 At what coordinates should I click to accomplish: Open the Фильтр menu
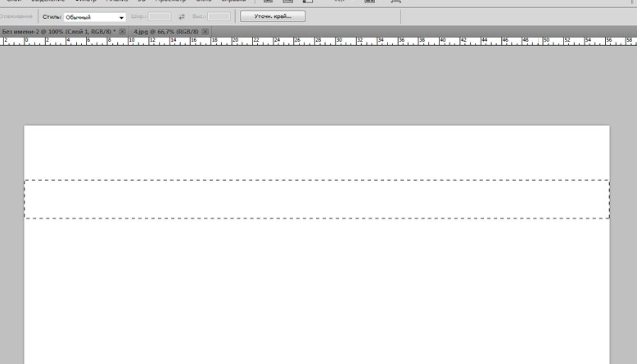[x=86, y=1]
